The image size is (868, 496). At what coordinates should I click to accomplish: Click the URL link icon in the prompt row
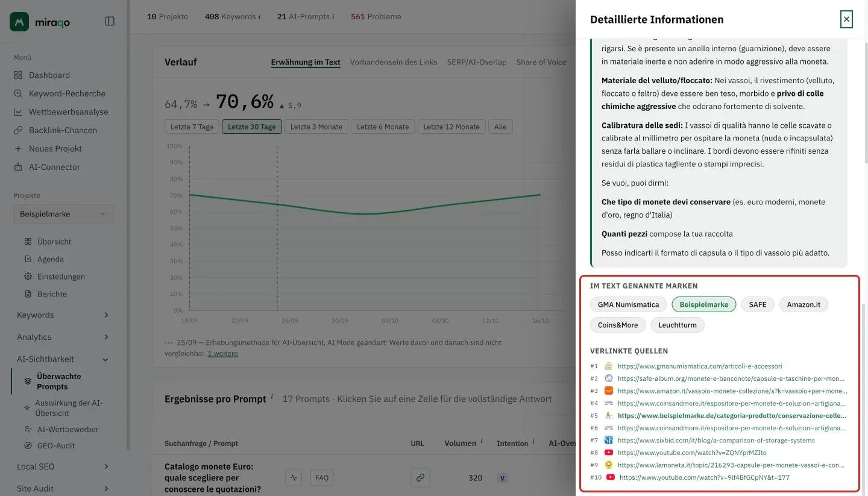click(x=420, y=478)
